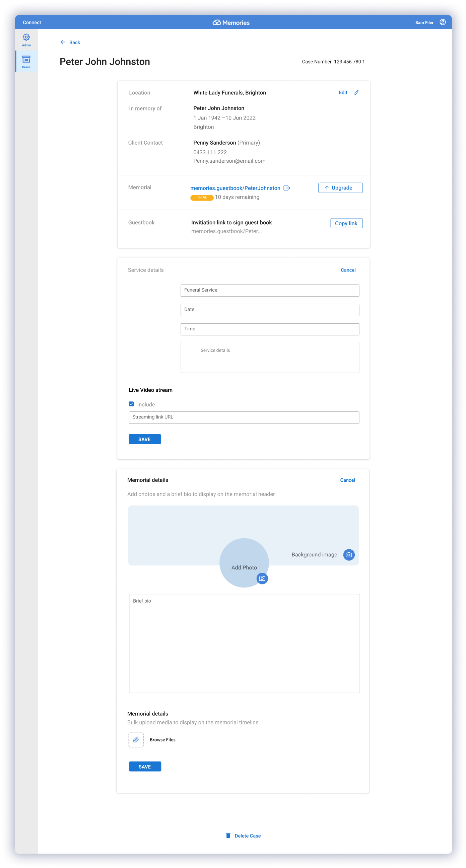
Task: Save the Memorial details section
Action: point(145,767)
